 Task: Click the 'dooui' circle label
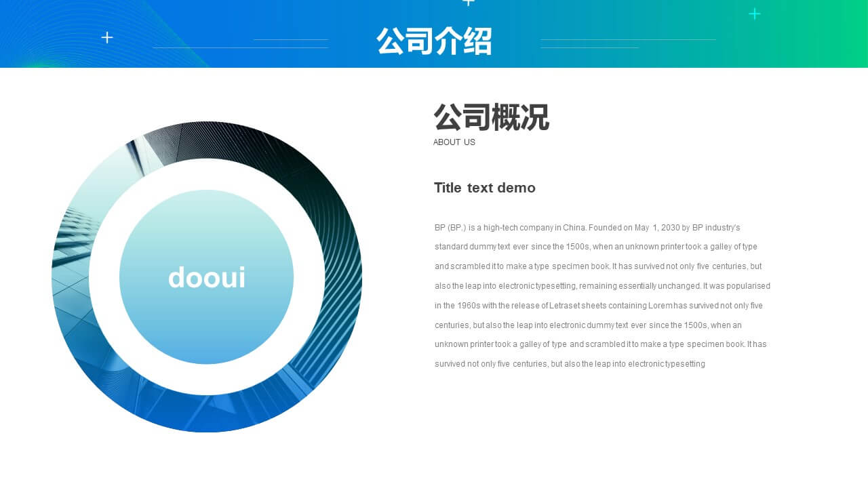[x=207, y=277]
